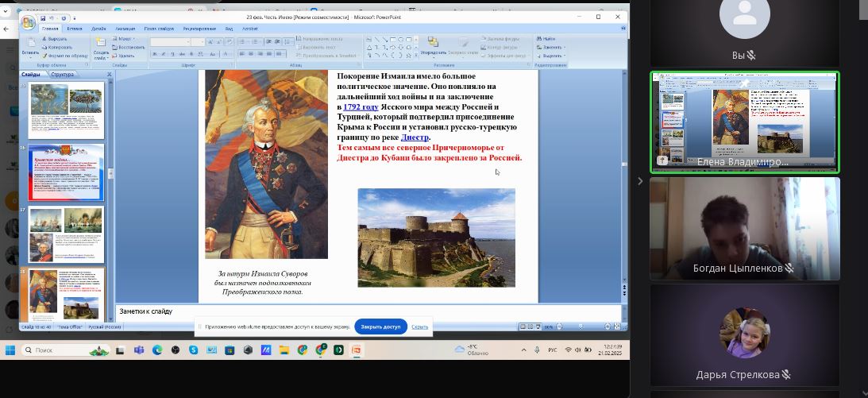Image resolution: width=868 pixels, height=398 pixels.
Task: Click the Скрыть link in sharing bar
Action: tap(419, 327)
